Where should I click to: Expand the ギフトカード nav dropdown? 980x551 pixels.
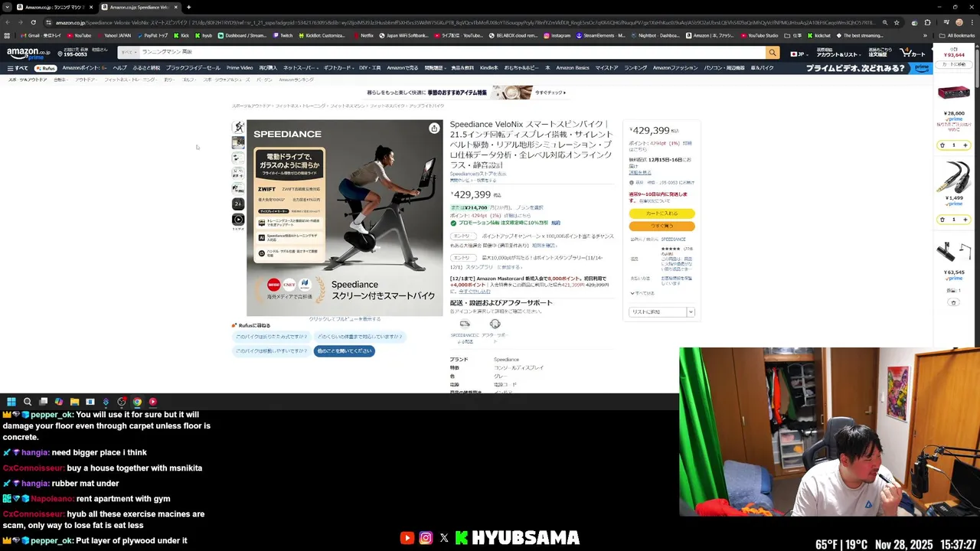pyautogui.click(x=338, y=68)
